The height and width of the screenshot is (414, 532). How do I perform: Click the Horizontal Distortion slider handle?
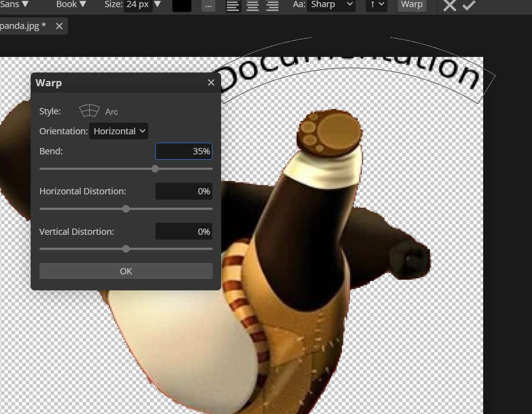coord(126,209)
